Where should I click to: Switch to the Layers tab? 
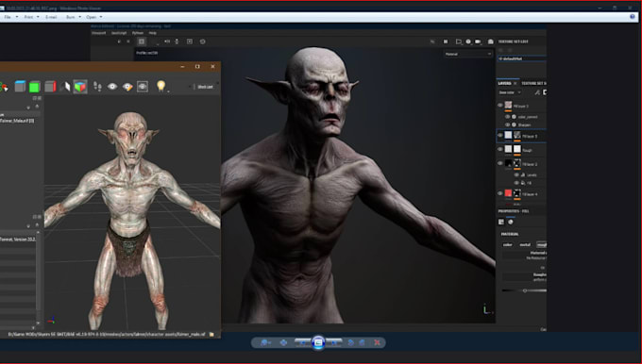coord(504,83)
